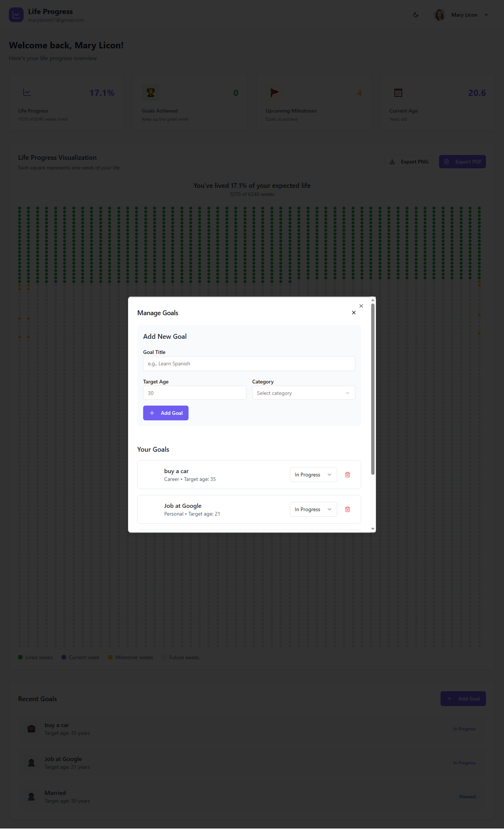Close the Manage Goals dialog
This screenshot has height=830, width=504.
click(x=354, y=312)
